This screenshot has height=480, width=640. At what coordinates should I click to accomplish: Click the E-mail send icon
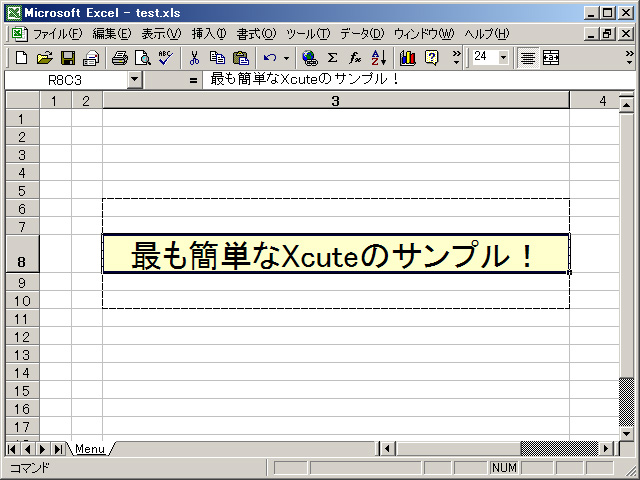(91, 58)
